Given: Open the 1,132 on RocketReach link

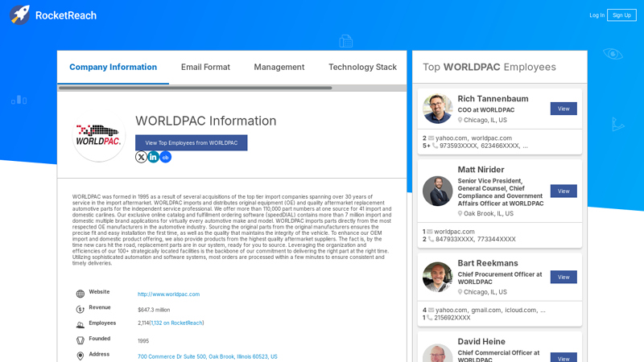Looking at the screenshot, I should (x=176, y=323).
